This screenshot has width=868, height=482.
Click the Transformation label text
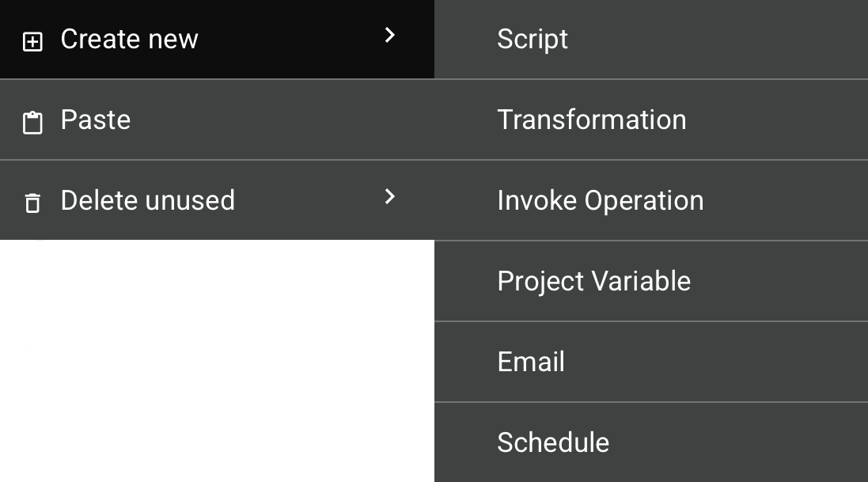pyautogui.click(x=592, y=120)
